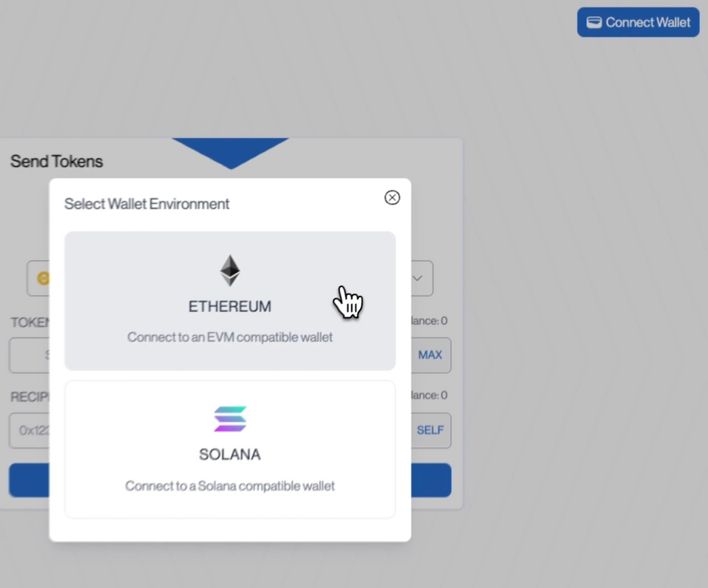Click the 'Send Tokens' heading
The width and height of the screenshot is (708, 588).
(x=57, y=162)
